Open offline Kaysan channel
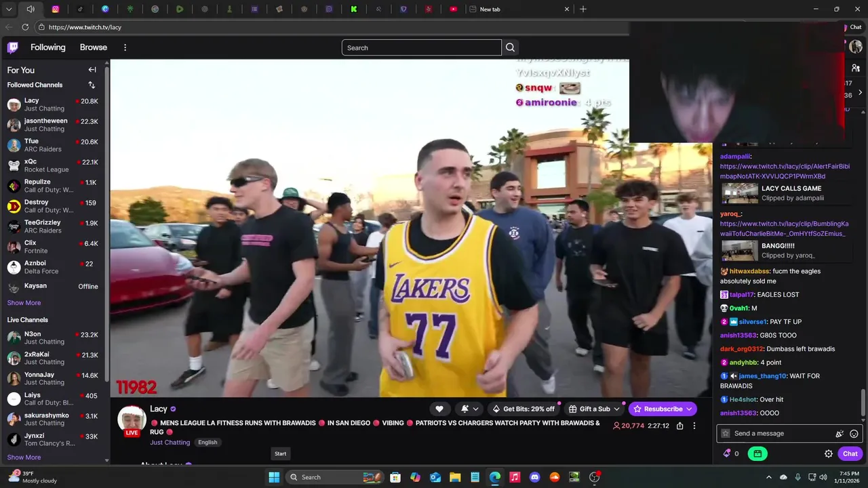The height and width of the screenshot is (488, 868). click(53, 287)
